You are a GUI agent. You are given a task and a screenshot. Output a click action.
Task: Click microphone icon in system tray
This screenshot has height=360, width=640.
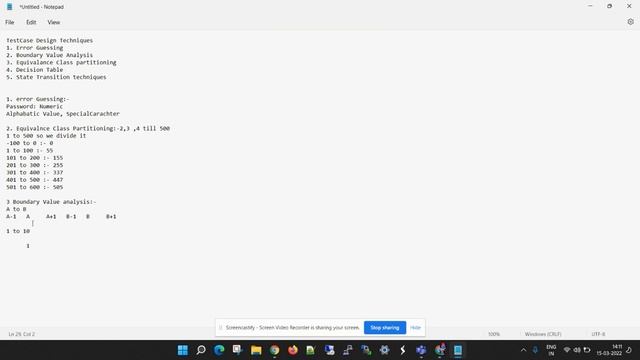tap(535, 350)
